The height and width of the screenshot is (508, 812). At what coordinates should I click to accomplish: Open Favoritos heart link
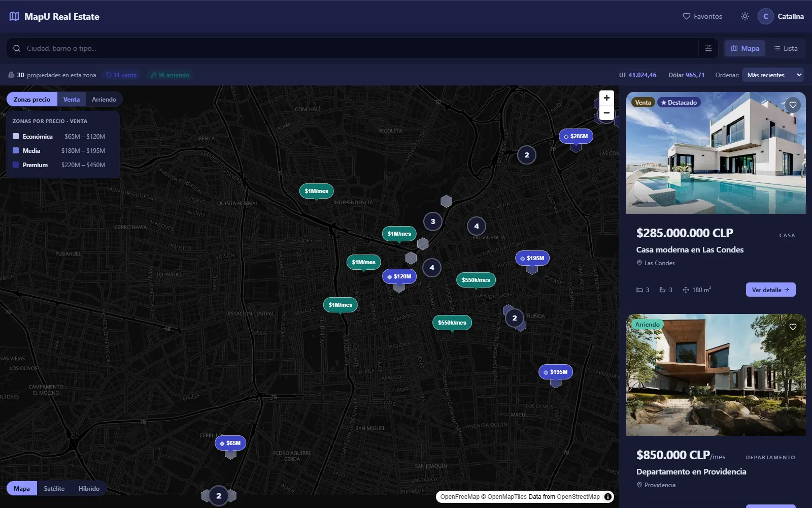point(702,16)
